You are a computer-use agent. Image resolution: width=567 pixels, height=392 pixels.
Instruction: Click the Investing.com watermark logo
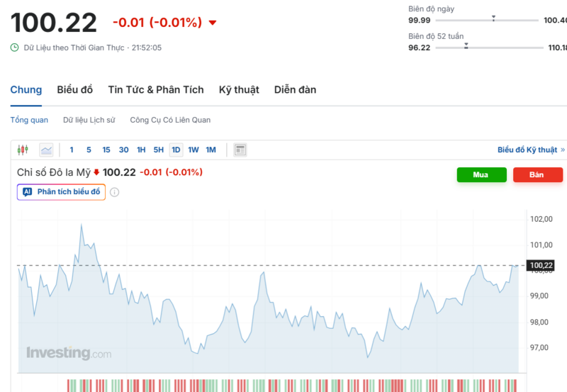click(x=69, y=352)
